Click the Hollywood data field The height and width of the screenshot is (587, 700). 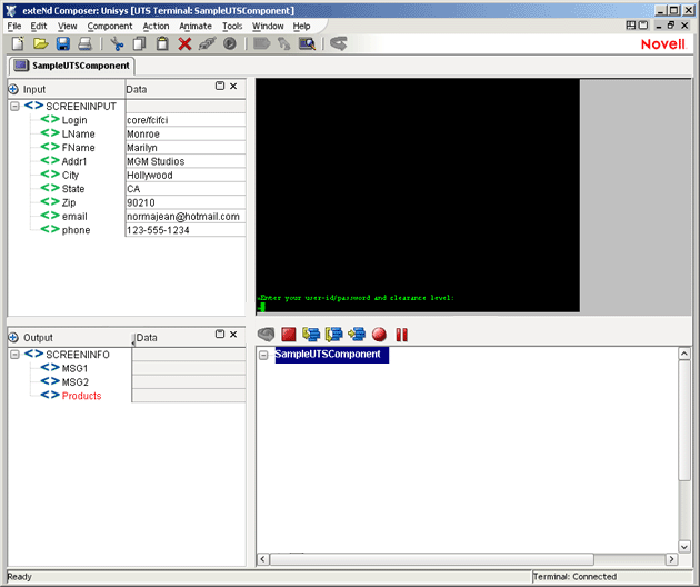[x=186, y=175]
